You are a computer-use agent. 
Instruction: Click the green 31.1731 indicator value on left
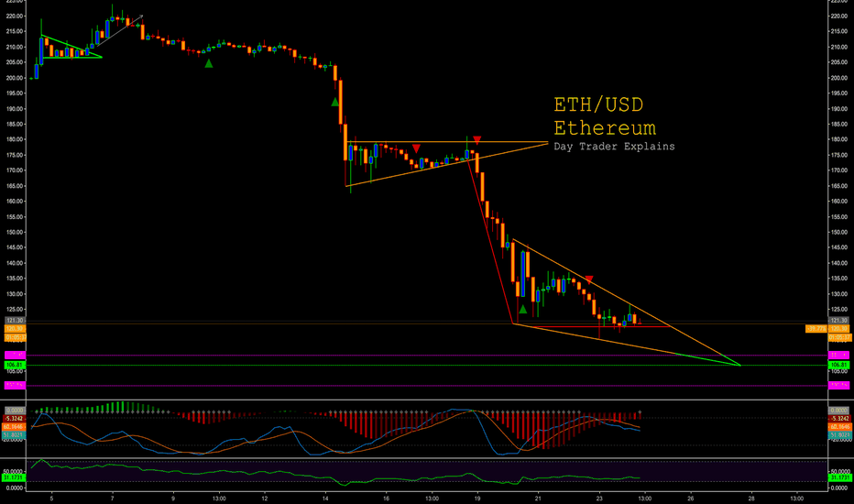click(13, 477)
